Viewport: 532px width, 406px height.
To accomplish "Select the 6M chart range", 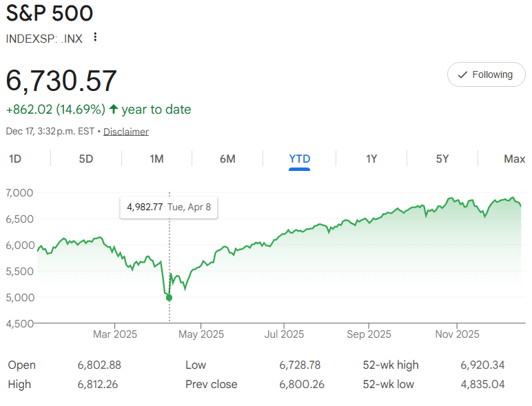I will point(227,159).
